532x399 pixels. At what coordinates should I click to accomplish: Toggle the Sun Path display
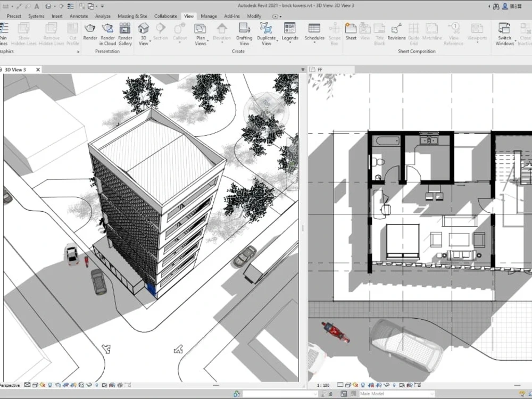pos(43,385)
